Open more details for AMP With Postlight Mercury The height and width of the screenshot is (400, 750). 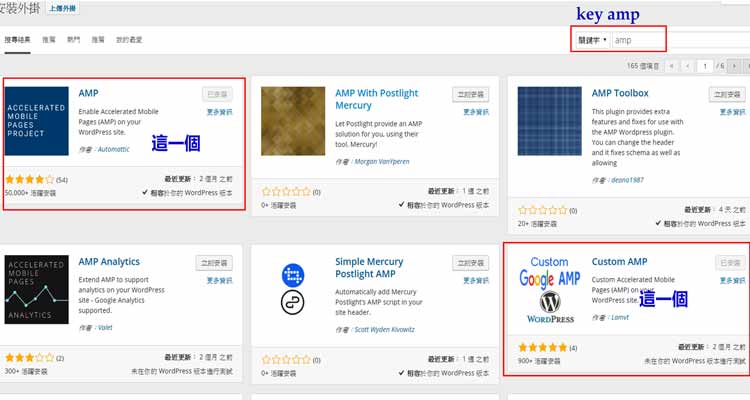476,112
